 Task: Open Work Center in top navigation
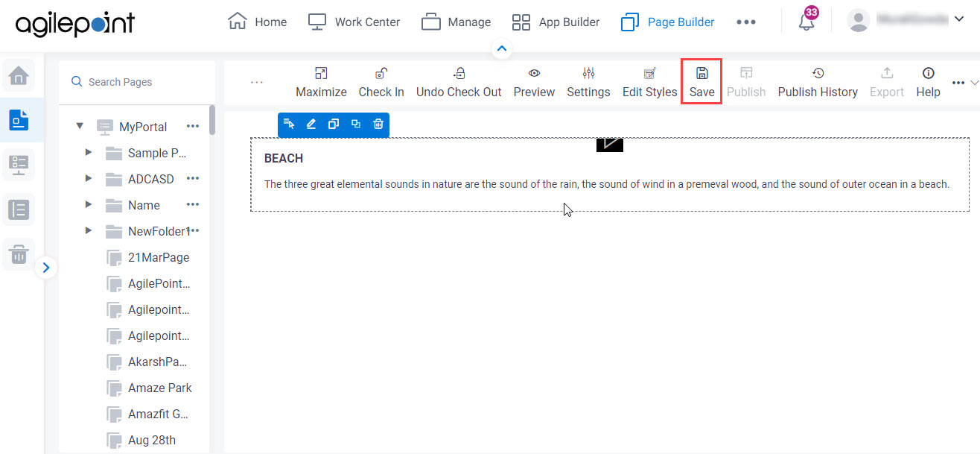point(354,22)
